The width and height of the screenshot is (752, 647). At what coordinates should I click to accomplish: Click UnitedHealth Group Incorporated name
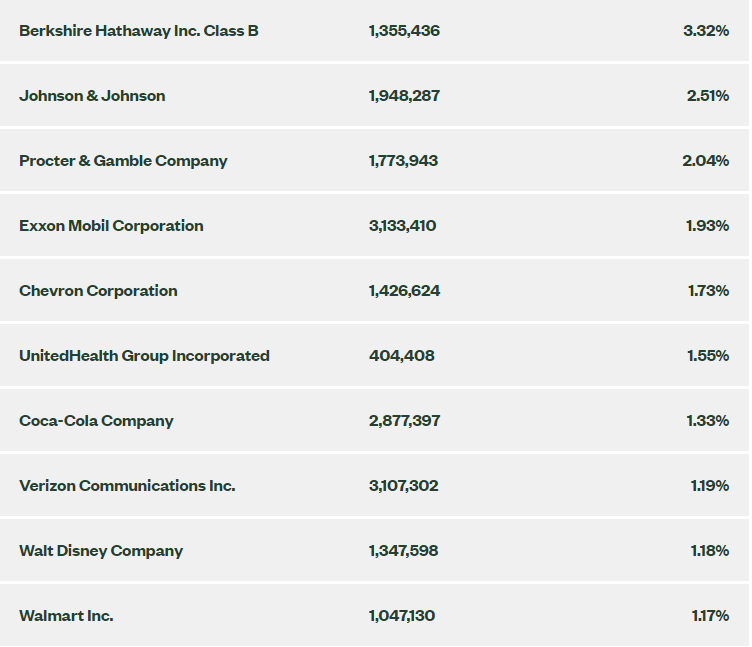144,356
